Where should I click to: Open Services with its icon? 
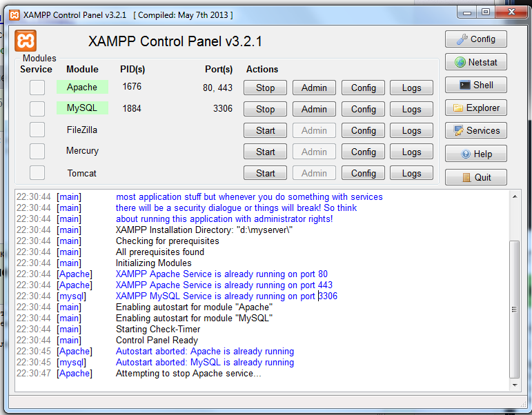(x=475, y=130)
